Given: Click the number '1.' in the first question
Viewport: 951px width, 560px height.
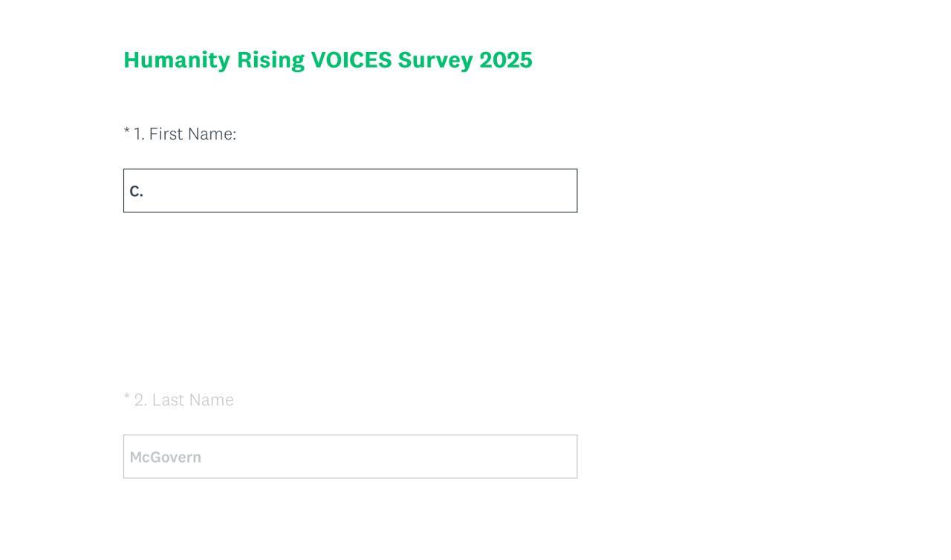Looking at the screenshot, I should pos(139,134).
